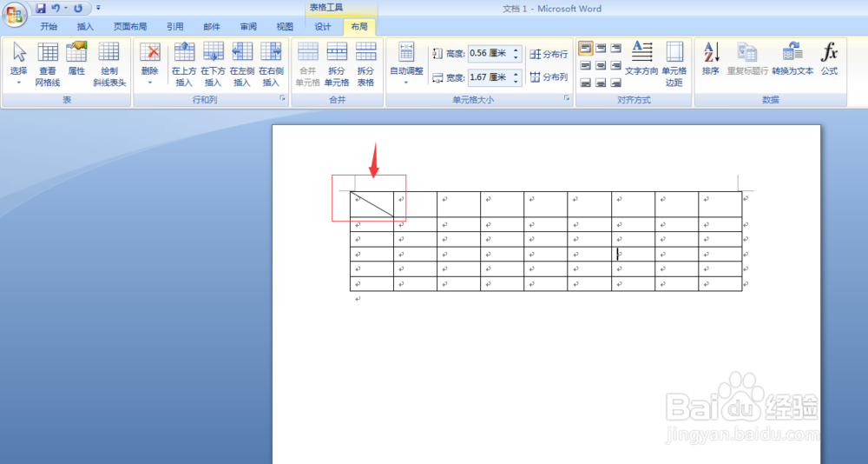Switch to the 开始 tab
The height and width of the screenshot is (464, 868).
(49, 27)
